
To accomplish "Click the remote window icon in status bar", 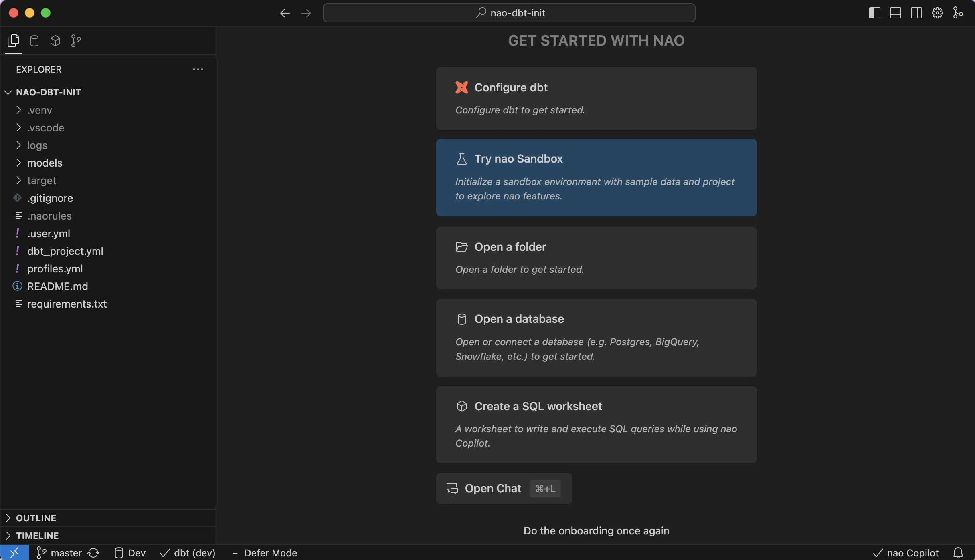I will 14,553.
